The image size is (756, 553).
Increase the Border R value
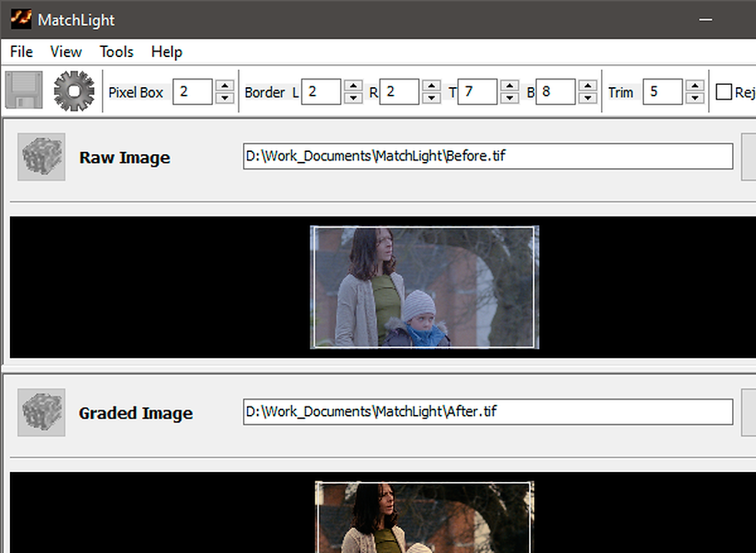coord(431,86)
